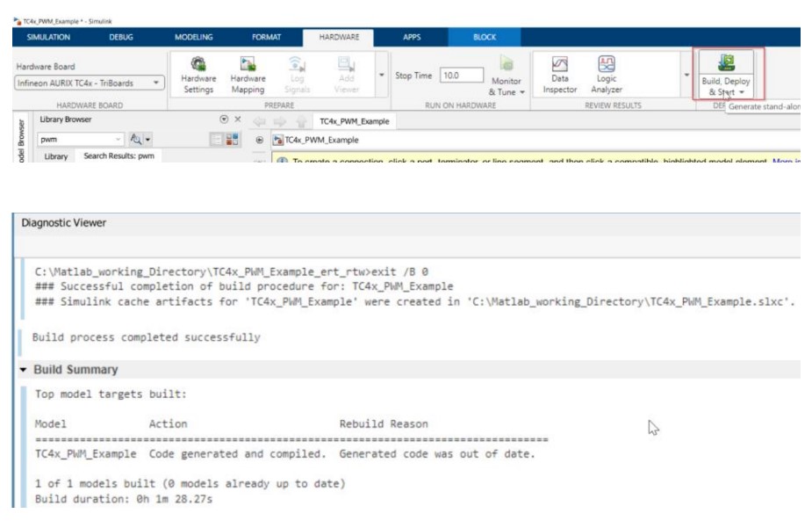Click the info icon in the yellow notification bar
This screenshot has height=528, width=812.
pyautogui.click(x=283, y=161)
